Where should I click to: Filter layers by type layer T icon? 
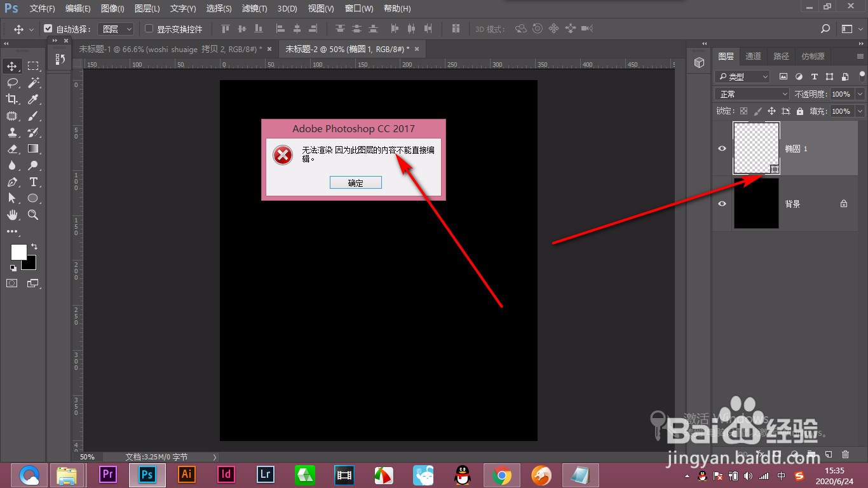click(x=814, y=76)
